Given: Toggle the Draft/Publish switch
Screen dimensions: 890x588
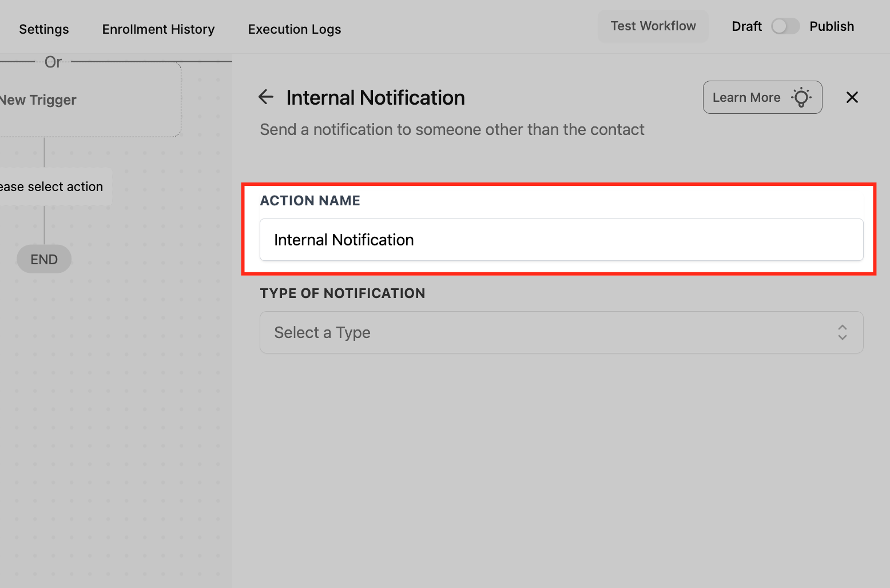Looking at the screenshot, I should pos(785,26).
